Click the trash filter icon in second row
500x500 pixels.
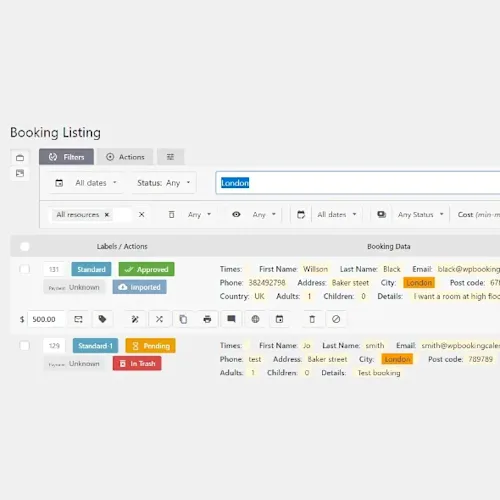[171, 214]
